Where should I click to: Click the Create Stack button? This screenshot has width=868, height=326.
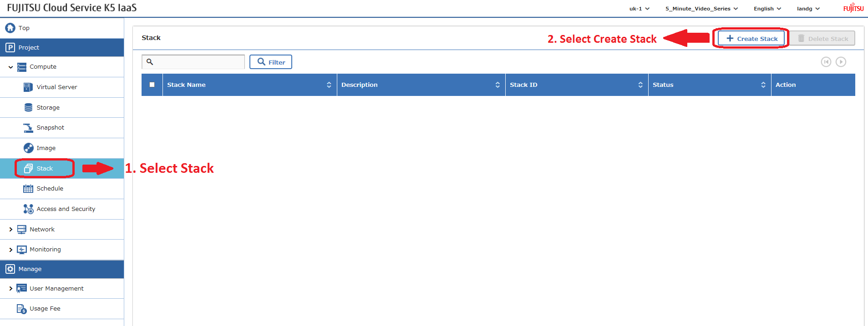coord(751,39)
